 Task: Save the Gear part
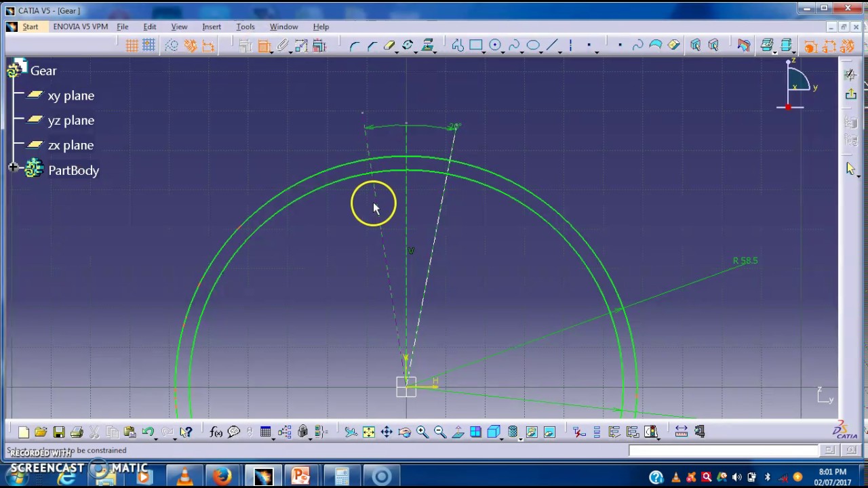click(x=59, y=432)
